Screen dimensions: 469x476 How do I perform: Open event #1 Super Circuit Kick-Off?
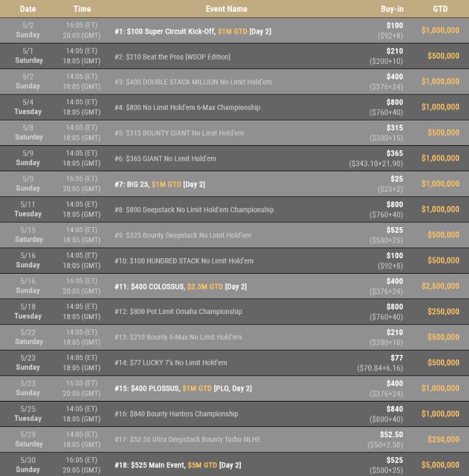[x=193, y=31]
